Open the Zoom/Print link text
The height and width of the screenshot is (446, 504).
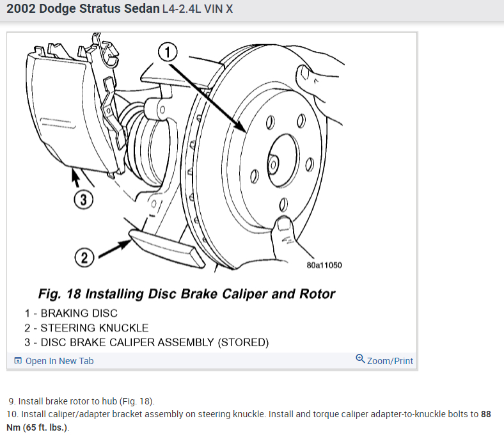390,361
